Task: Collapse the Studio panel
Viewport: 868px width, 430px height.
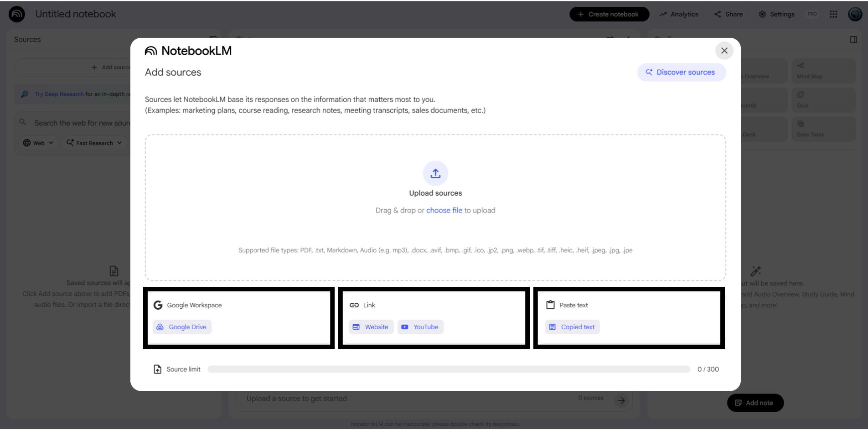Action: click(853, 40)
